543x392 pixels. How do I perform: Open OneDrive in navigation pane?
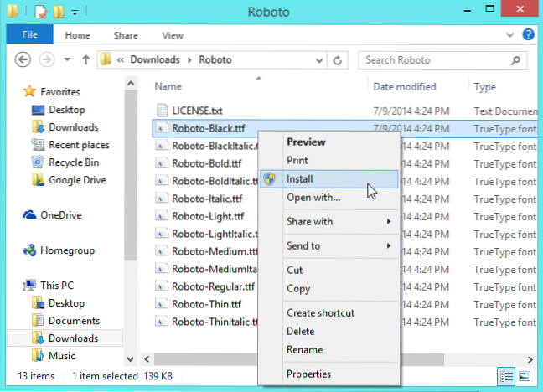pyautogui.click(x=62, y=214)
